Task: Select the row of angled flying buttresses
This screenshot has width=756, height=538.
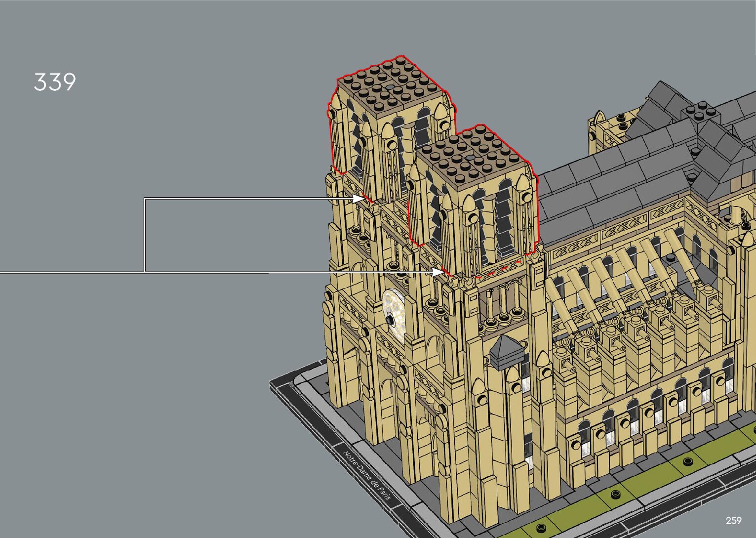Action: 622,272
